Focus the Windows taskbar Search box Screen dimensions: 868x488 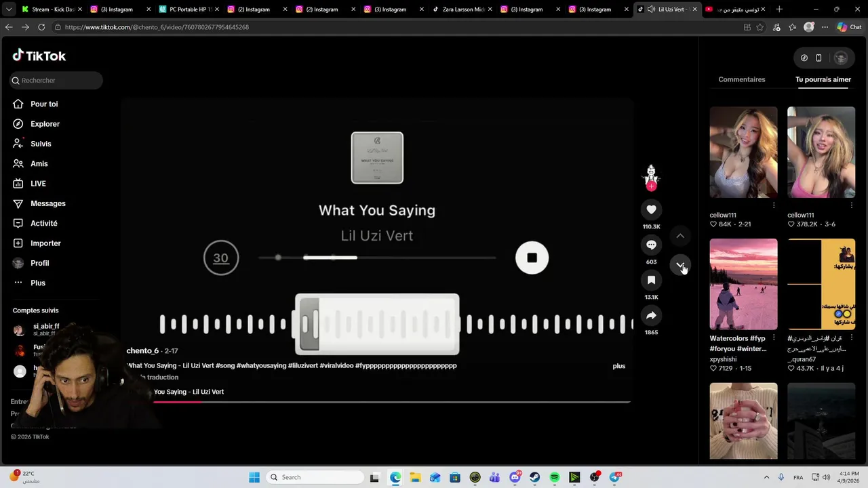[x=315, y=477]
